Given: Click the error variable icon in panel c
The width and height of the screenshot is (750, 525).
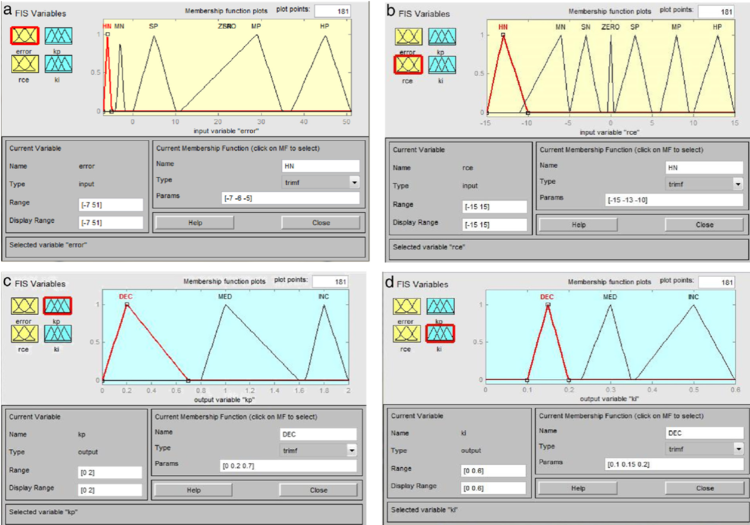Looking at the screenshot, I should pyautogui.click(x=24, y=304).
